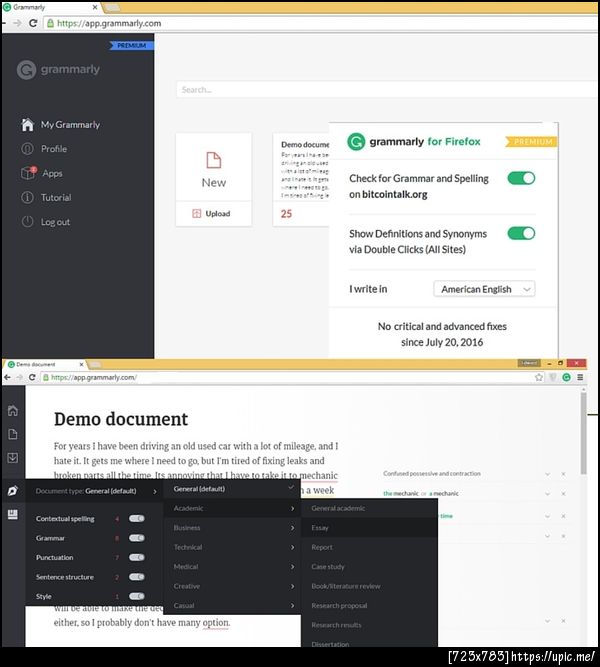
Task: Open the Tutorial link in sidebar
Action: (x=56, y=197)
